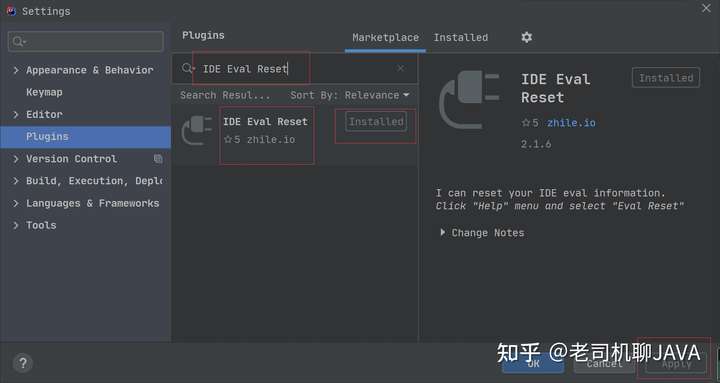Expand the Change Notes disclosure triangle
This screenshot has height=383, width=720.
click(443, 232)
